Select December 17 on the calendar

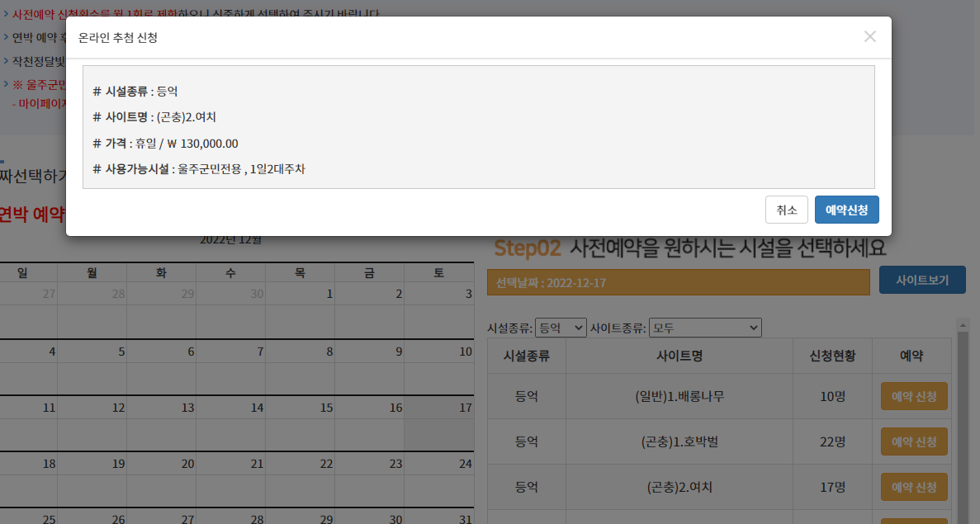click(x=438, y=423)
